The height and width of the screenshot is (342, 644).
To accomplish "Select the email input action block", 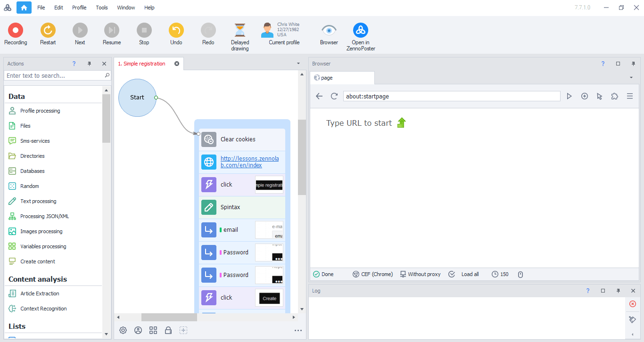I will pyautogui.click(x=242, y=230).
